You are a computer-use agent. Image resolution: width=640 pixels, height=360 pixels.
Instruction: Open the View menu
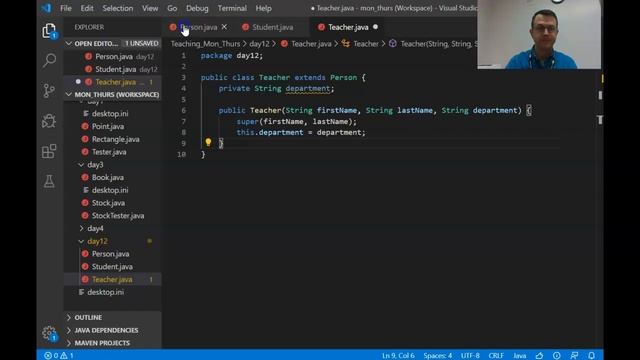point(150,8)
